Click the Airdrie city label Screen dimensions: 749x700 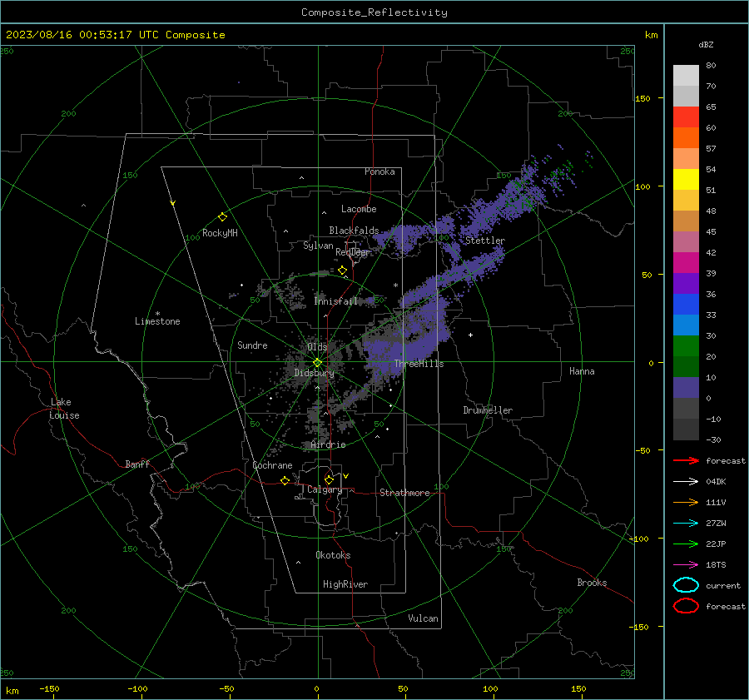pyautogui.click(x=328, y=444)
